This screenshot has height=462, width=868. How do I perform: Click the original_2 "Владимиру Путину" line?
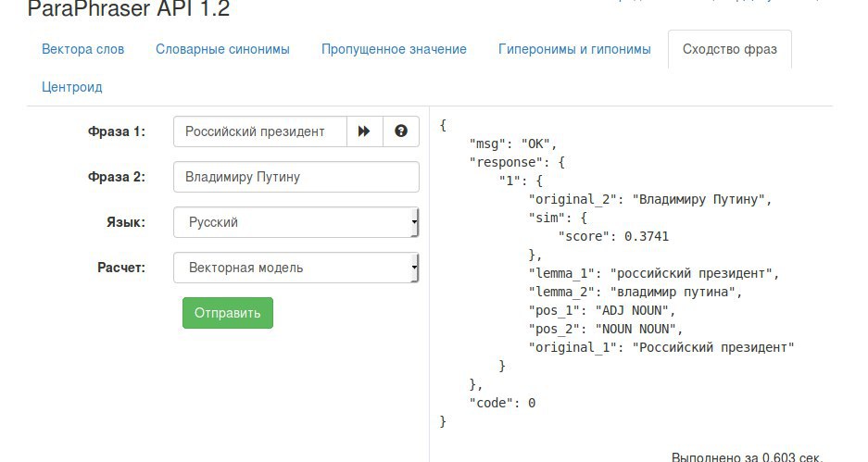650,199
